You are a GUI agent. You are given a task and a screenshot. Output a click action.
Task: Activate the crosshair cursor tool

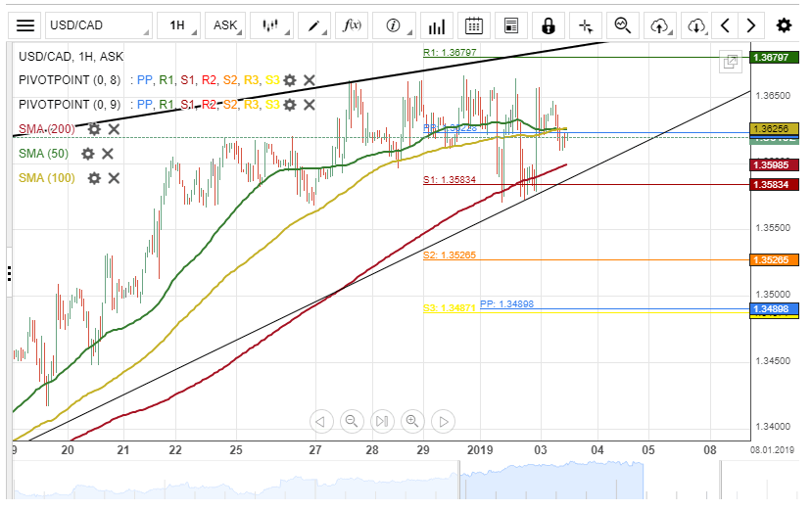585,25
